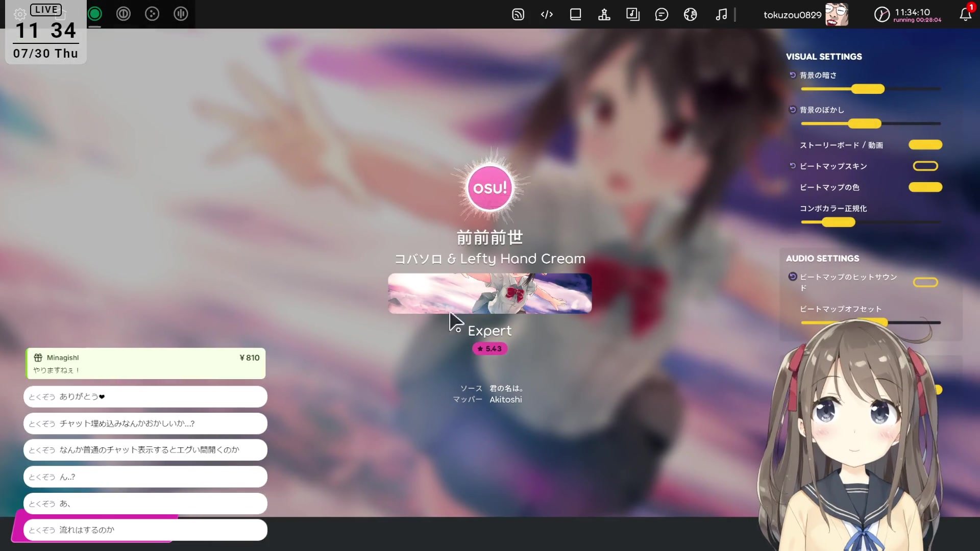Open the beatmap listing icon

(633, 14)
